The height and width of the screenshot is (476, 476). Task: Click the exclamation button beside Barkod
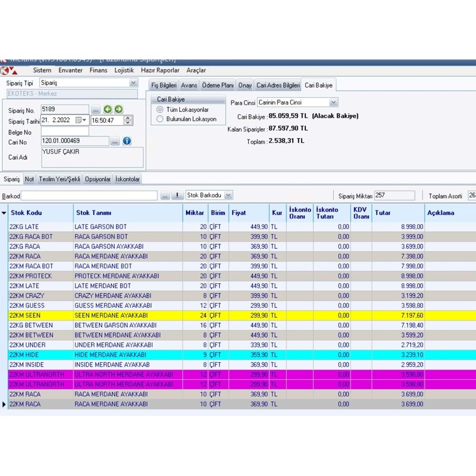(x=177, y=196)
